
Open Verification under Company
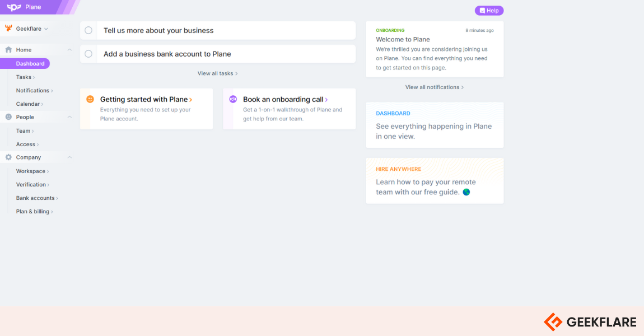(x=32, y=184)
